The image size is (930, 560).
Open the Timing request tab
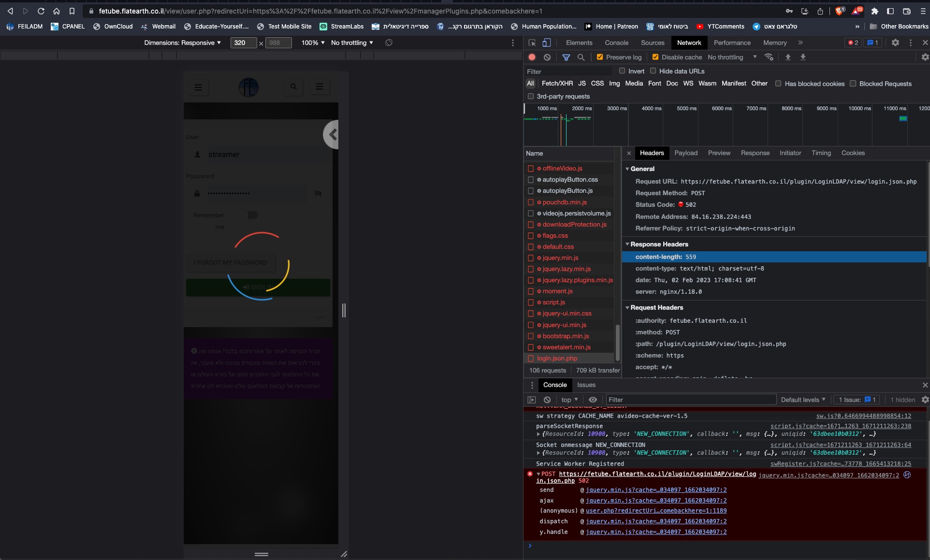(x=821, y=153)
